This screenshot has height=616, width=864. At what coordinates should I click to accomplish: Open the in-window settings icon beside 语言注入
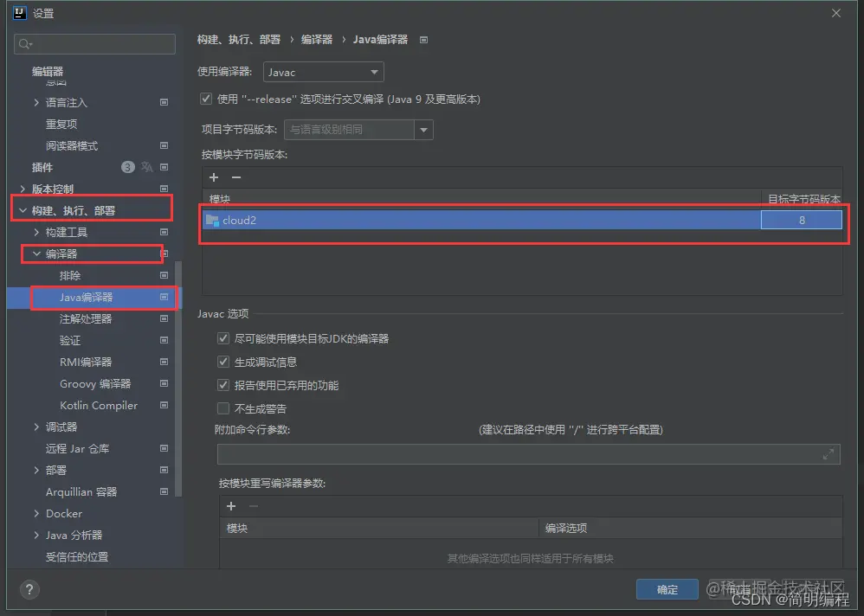pyautogui.click(x=164, y=102)
